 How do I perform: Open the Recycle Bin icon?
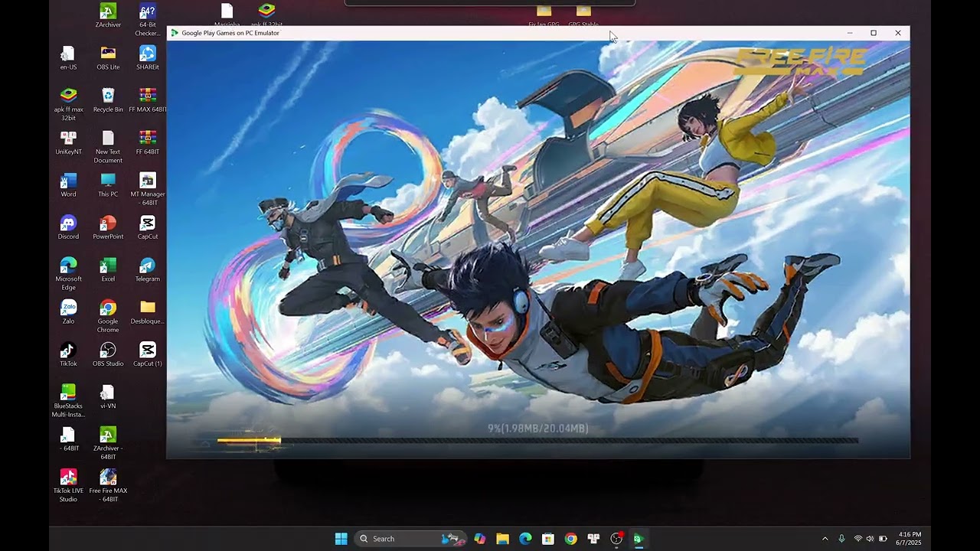pos(108,100)
